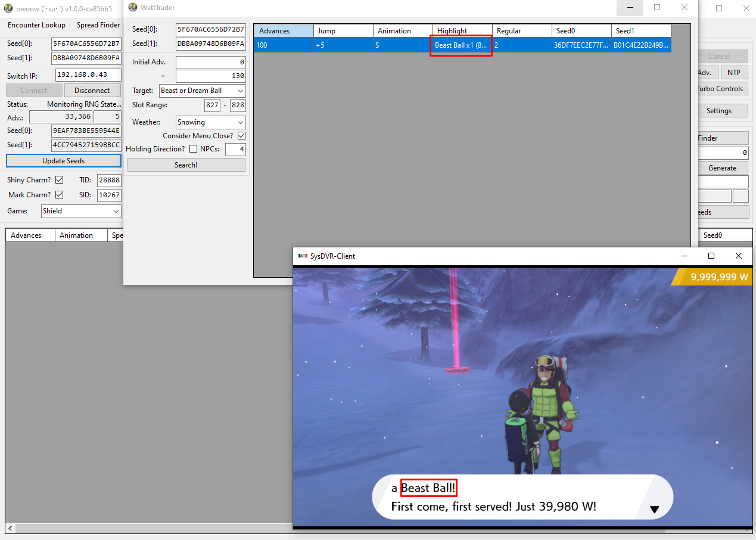Open Encounter Lookup menu in owoow
756x540 pixels.
(36, 25)
